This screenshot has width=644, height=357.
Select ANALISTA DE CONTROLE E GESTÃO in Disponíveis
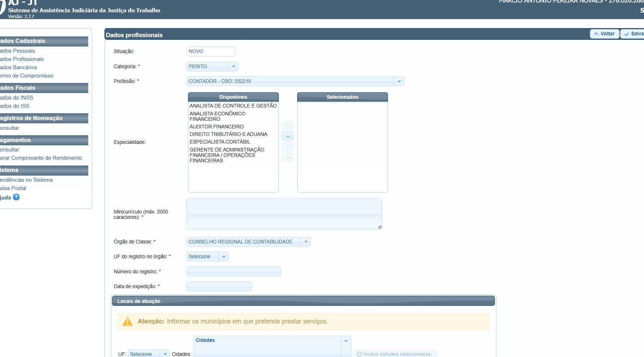coord(233,106)
